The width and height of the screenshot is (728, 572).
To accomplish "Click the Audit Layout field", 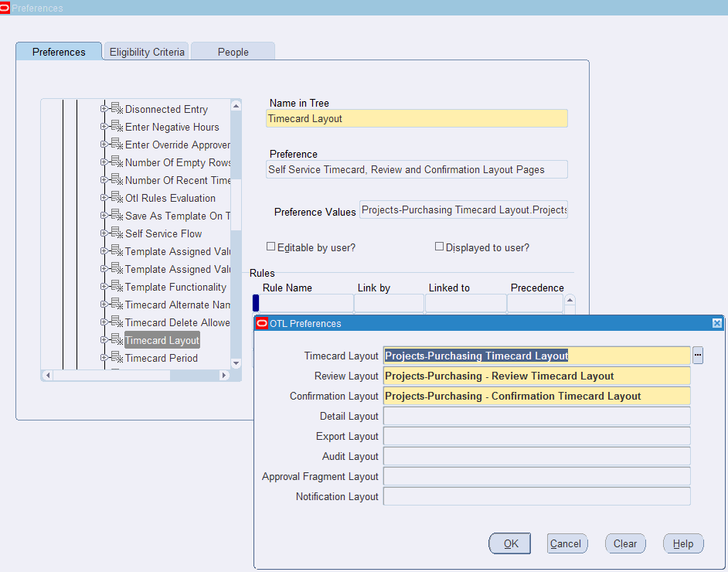I will coord(536,456).
